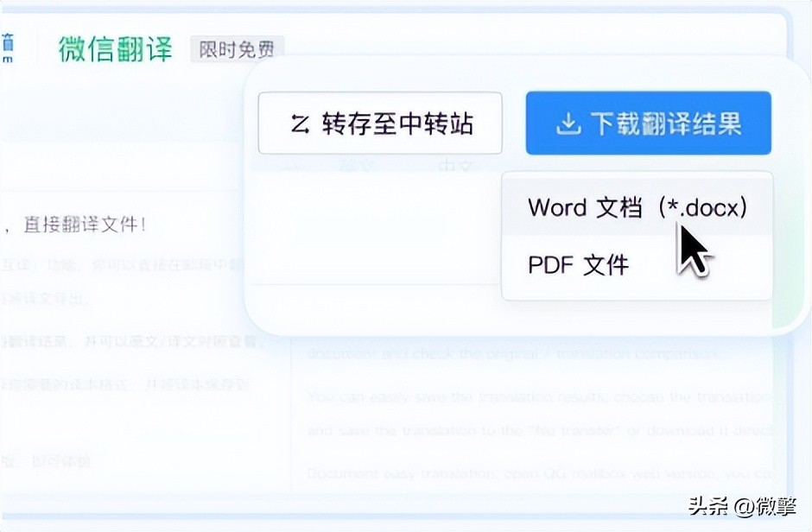Click the green app logo in top-left corner

(x=10, y=41)
